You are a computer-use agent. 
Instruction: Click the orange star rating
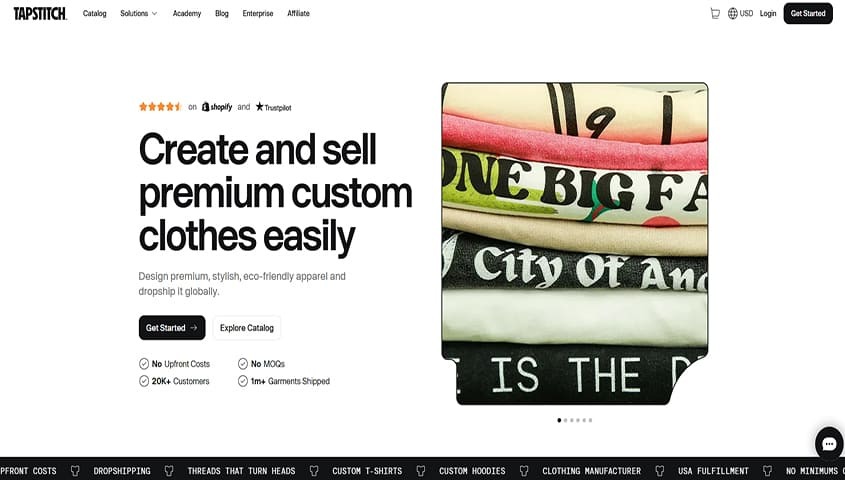160,107
